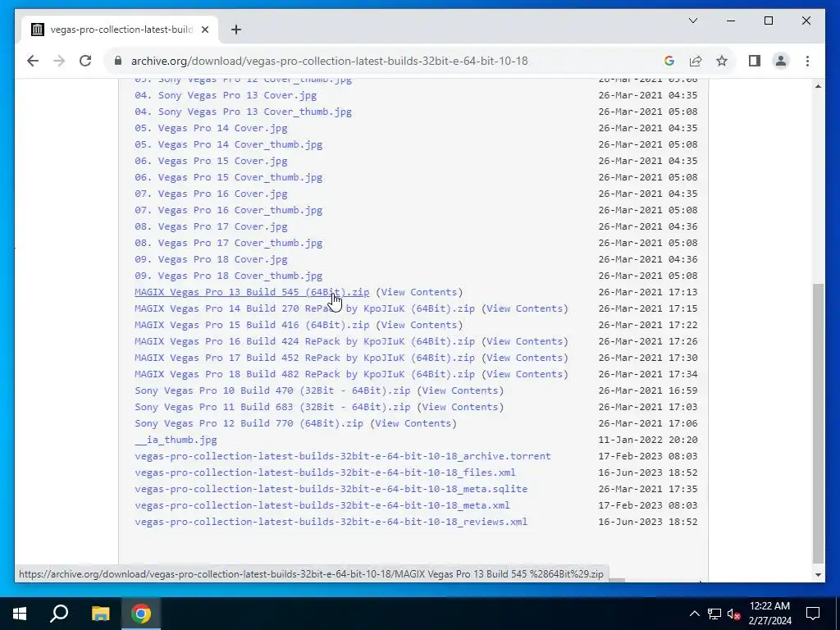Screen dimensions: 840x630
Task: Open the _files.xml link
Action: click(x=325, y=472)
